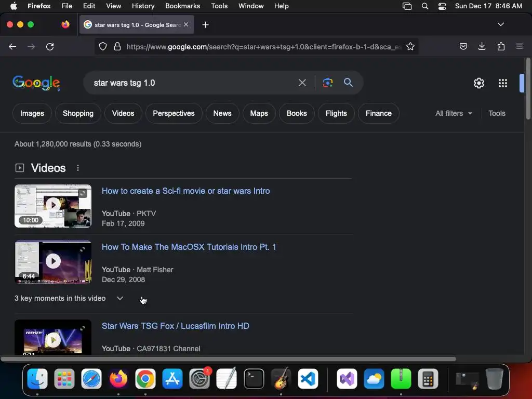Screen dimensions: 532x399
Task: Open the Google apps grid
Action: pyautogui.click(x=503, y=83)
